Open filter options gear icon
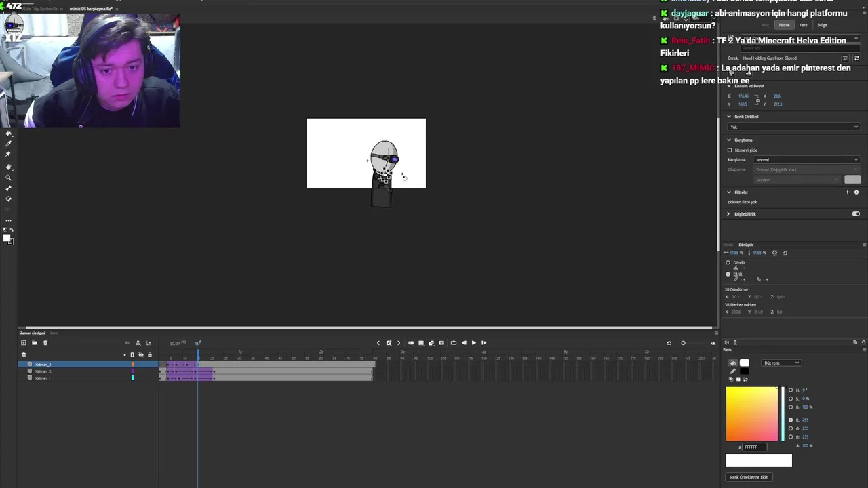This screenshot has height=488, width=868. tap(856, 192)
